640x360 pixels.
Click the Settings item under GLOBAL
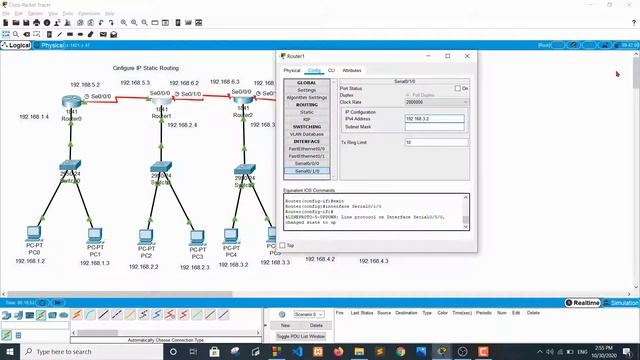(307, 90)
